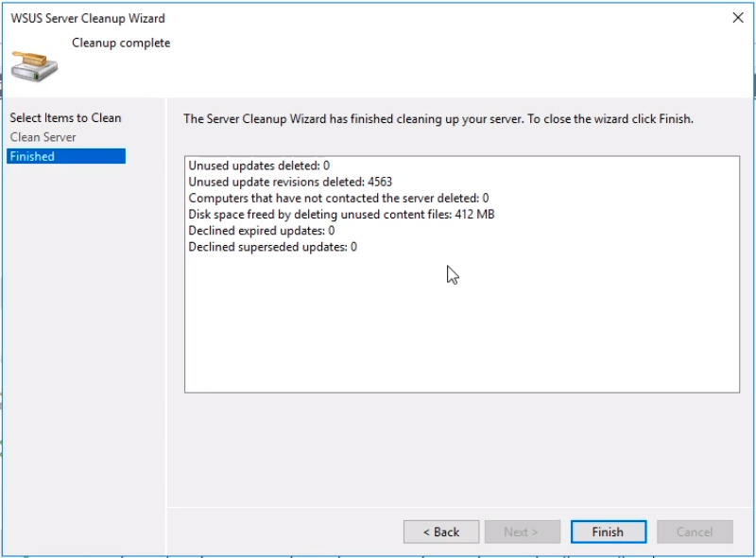Viewport: 756px width, 558px height.
Task: Click the greyed-out Next button
Action: (x=522, y=532)
